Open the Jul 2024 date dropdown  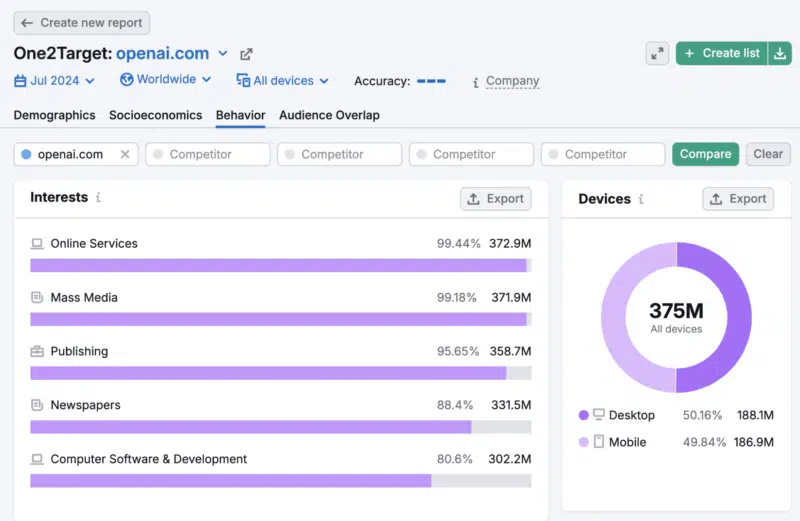[55, 81]
